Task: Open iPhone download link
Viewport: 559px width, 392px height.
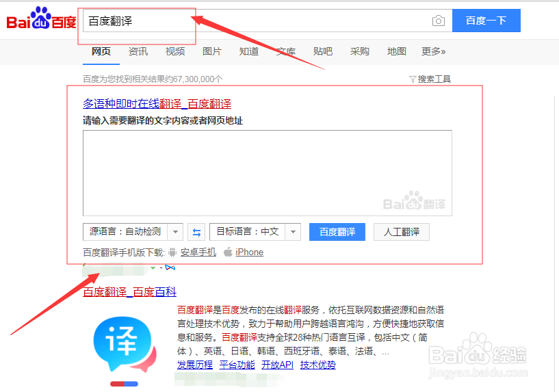Action: (249, 252)
